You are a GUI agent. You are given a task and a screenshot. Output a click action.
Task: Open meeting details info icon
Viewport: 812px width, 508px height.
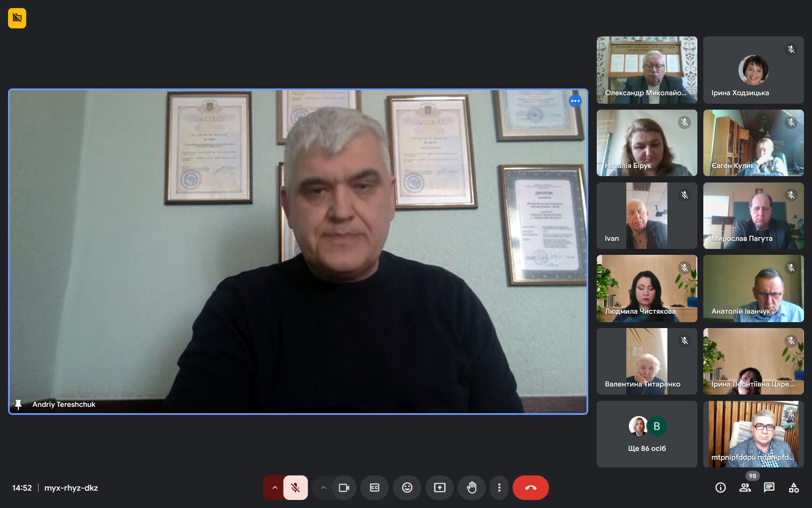(720, 488)
